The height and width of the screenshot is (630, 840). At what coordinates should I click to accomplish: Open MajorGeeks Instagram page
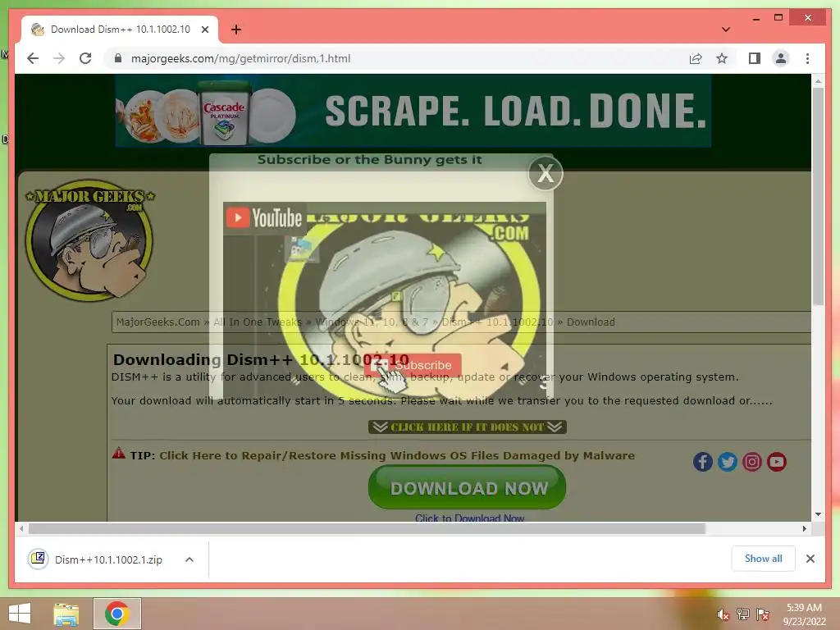click(751, 462)
